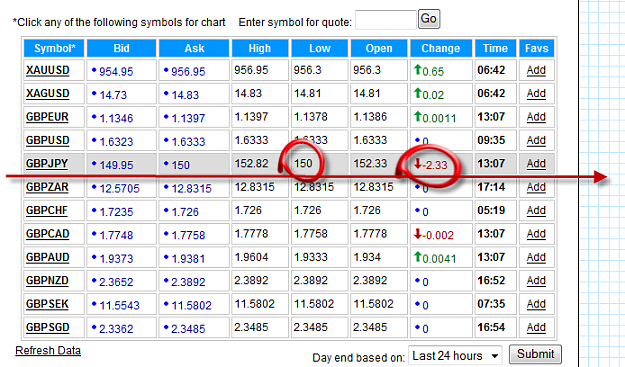Click the GBPCHF bid value 1.7235
The width and height of the screenshot is (625, 367).
116,212
